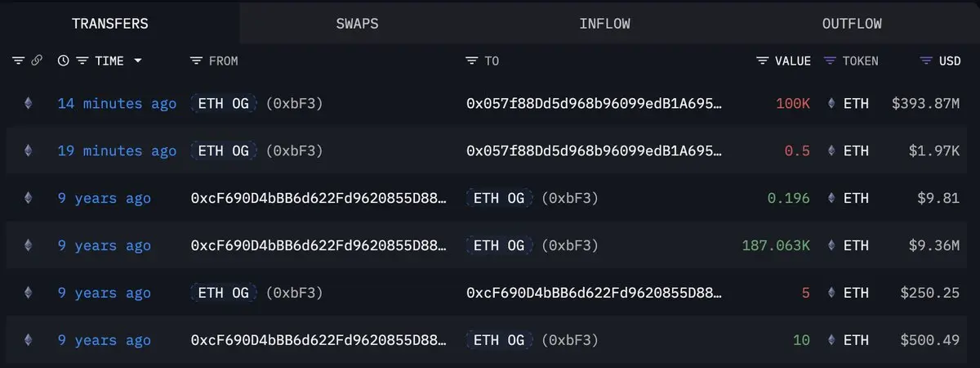This screenshot has height=368, width=980.
Task: Open the TO column filter icon
Action: (472, 61)
